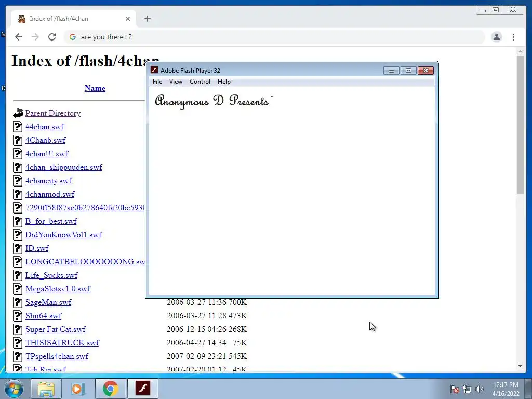Open the Windows Start button
This screenshot has width=532, height=399.
tap(14, 389)
